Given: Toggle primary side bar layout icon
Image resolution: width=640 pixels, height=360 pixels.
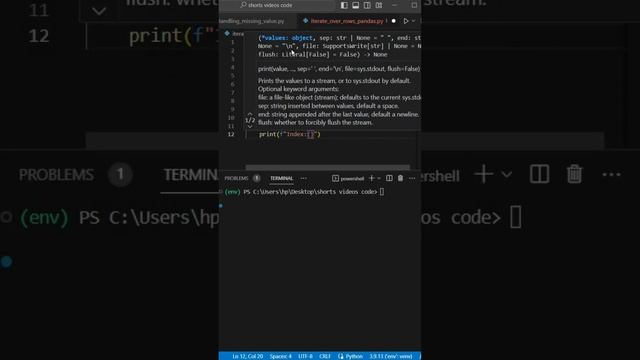Looking at the screenshot, I should pyautogui.click(x=344, y=5).
